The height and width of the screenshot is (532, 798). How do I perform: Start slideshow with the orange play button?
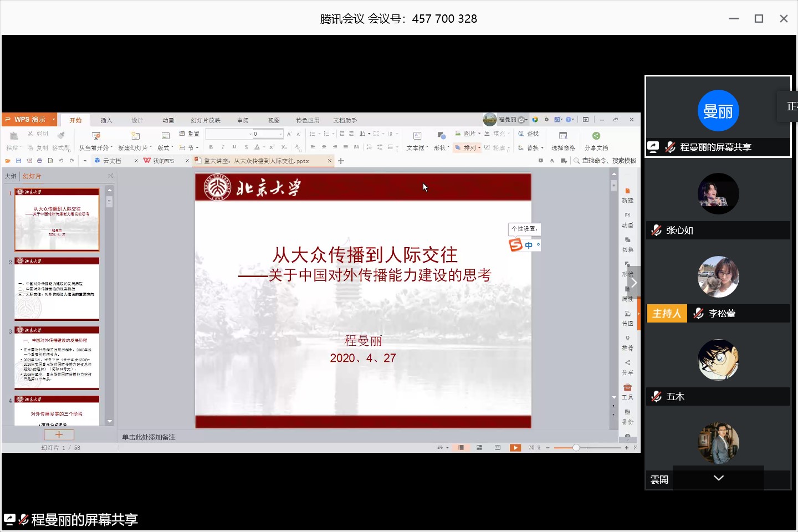click(515, 448)
